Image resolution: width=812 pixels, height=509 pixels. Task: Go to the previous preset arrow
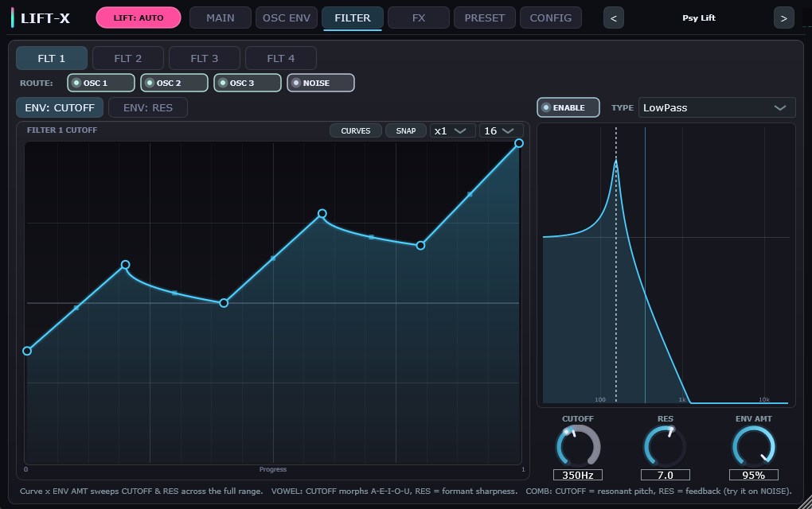pos(614,18)
